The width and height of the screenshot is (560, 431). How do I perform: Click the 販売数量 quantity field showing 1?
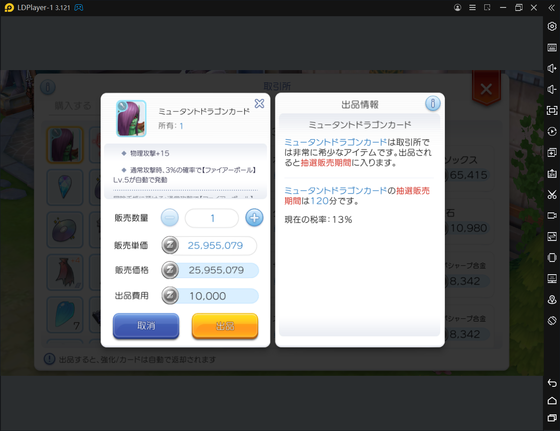(212, 218)
